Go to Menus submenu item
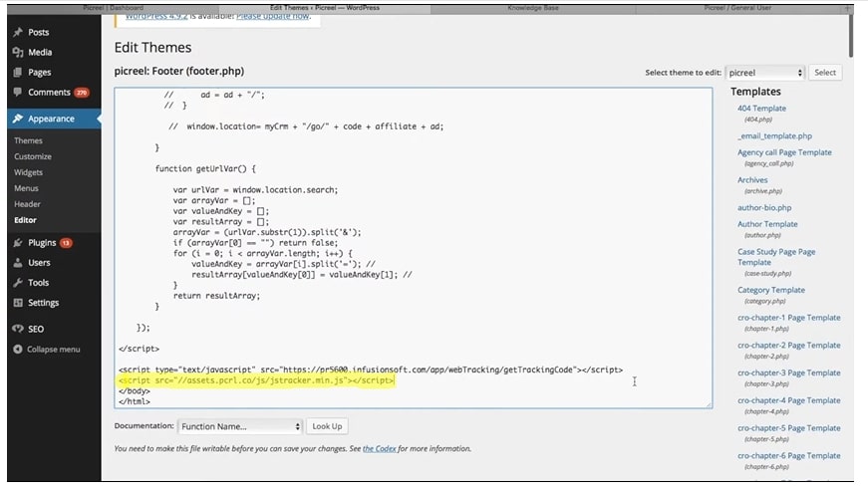Viewport: 868px width, 493px height. click(x=26, y=188)
